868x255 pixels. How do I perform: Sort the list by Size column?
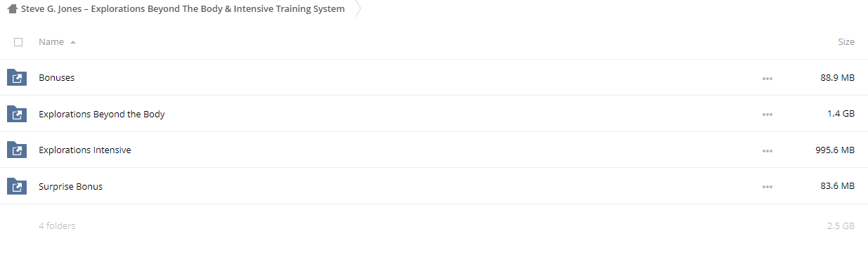coord(846,42)
